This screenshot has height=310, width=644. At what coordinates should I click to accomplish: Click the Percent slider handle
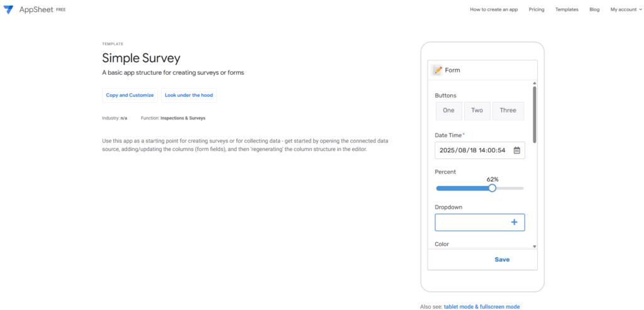(x=492, y=188)
